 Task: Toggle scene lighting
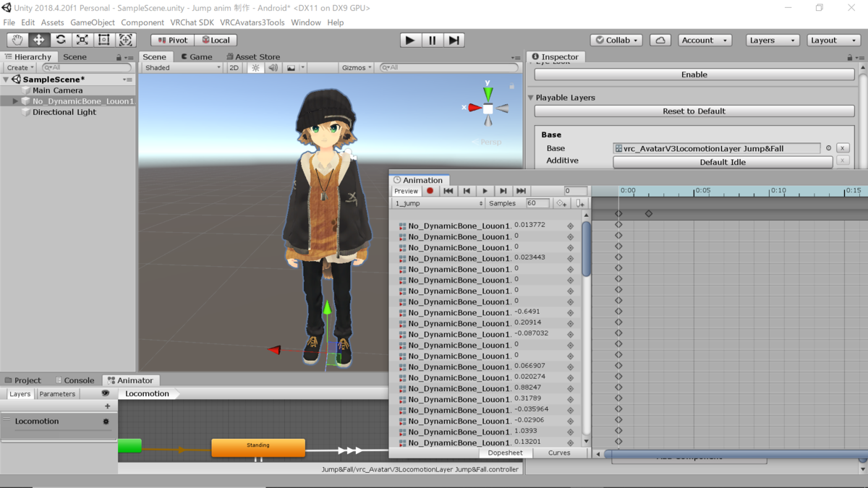255,67
